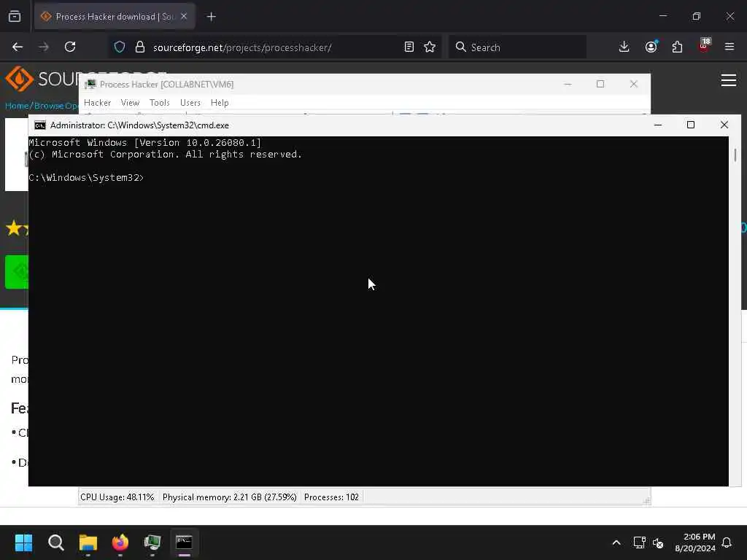Click the Physical memory status entry
Image resolution: width=747 pixels, height=560 pixels.
coord(230,497)
